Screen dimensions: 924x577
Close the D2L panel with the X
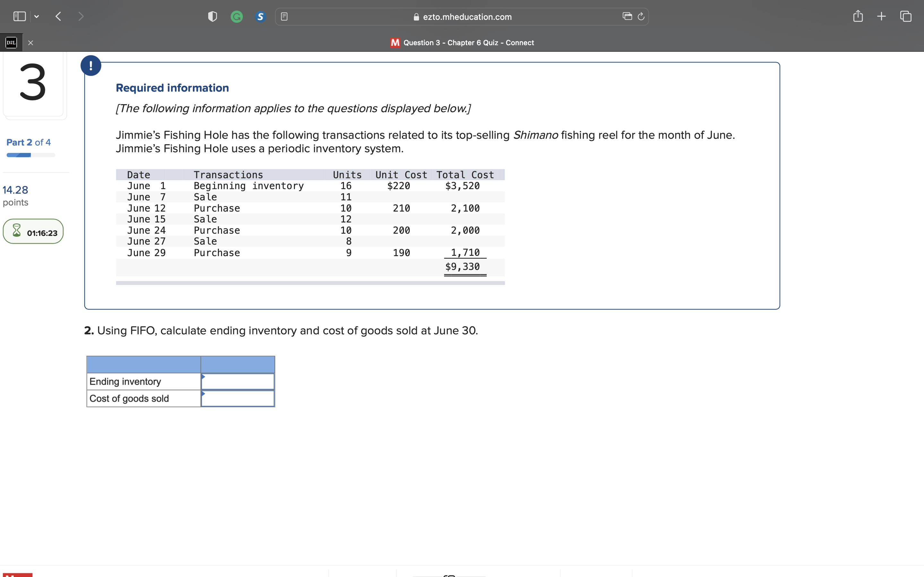pyautogui.click(x=30, y=42)
